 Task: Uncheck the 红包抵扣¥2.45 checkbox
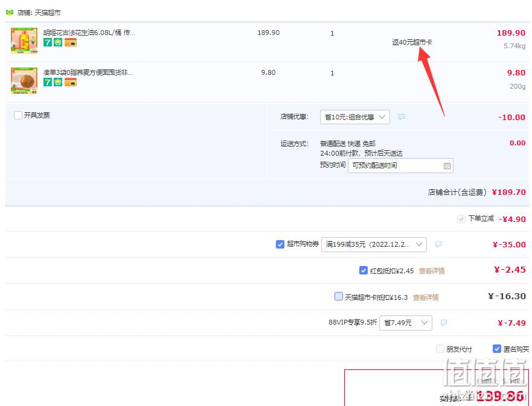point(363,270)
